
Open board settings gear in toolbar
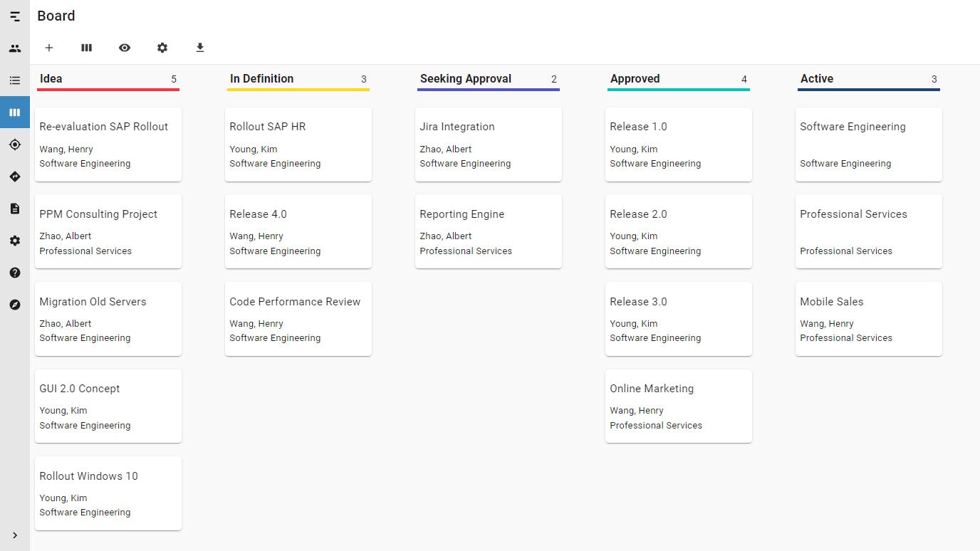pos(162,48)
